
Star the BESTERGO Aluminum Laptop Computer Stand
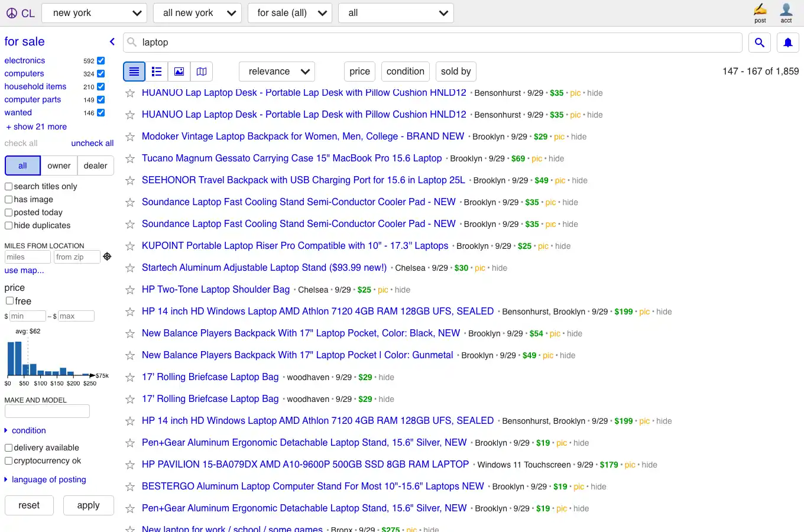click(x=130, y=486)
